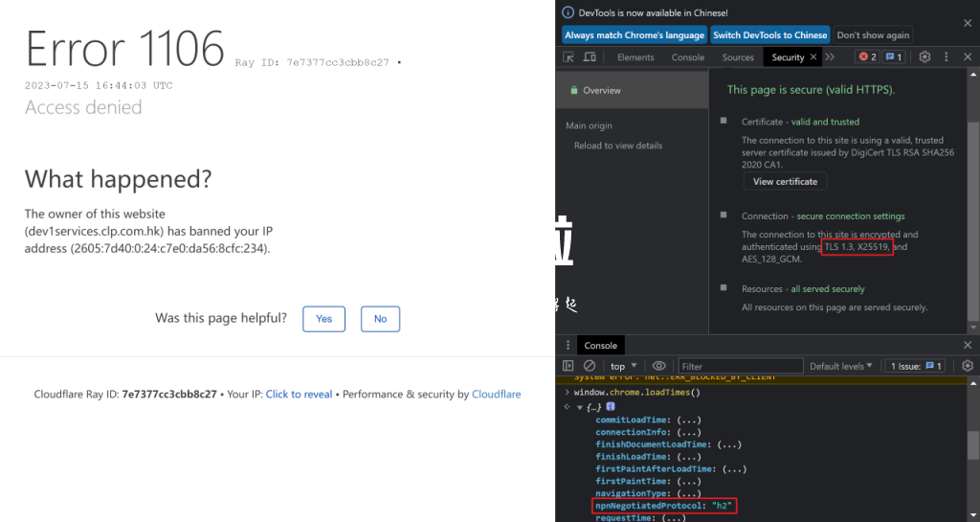Image resolution: width=980 pixels, height=522 pixels.
Task: Click the red error count badge
Action: pyautogui.click(x=866, y=57)
